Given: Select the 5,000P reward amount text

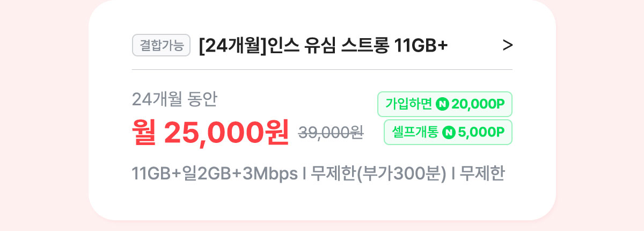Looking at the screenshot, I should click(x=482, y=132).
